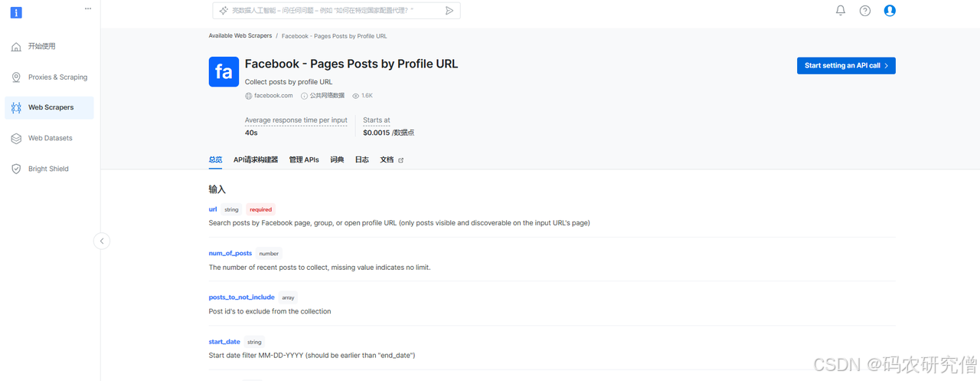
Task: Click Average response time per input label
Action: [296, 120]
